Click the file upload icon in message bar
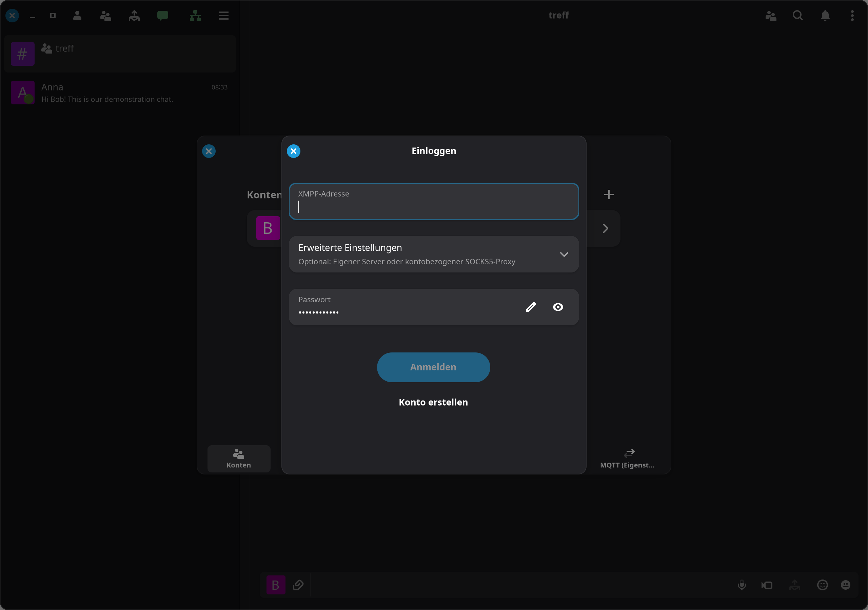 coord(795,585)
